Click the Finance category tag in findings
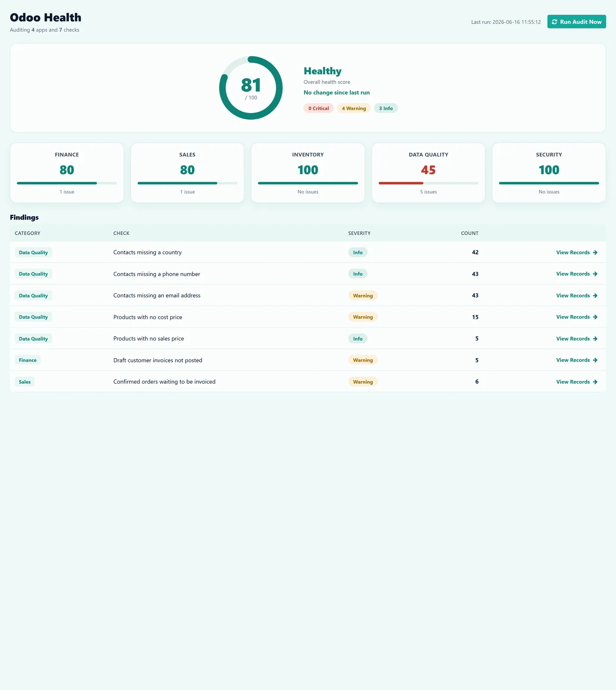This screenshot has height=690, width=616. tap(28, 360)
